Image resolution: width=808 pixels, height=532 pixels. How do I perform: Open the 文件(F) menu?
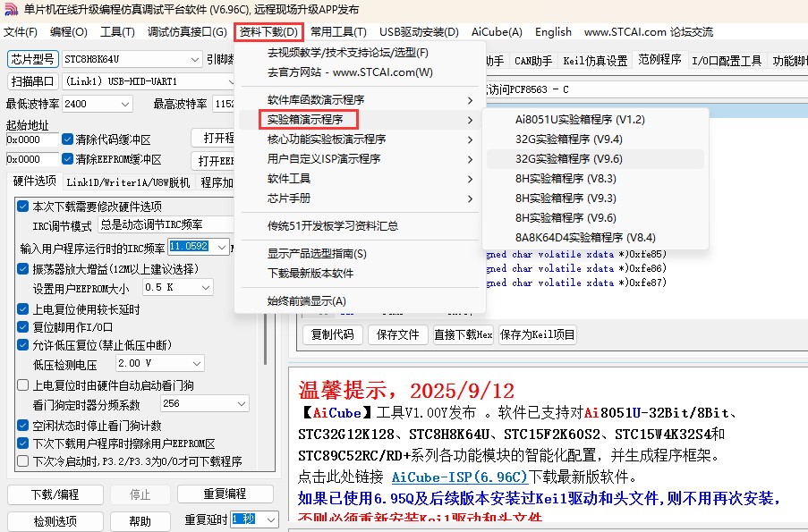[x=21, y=32]
